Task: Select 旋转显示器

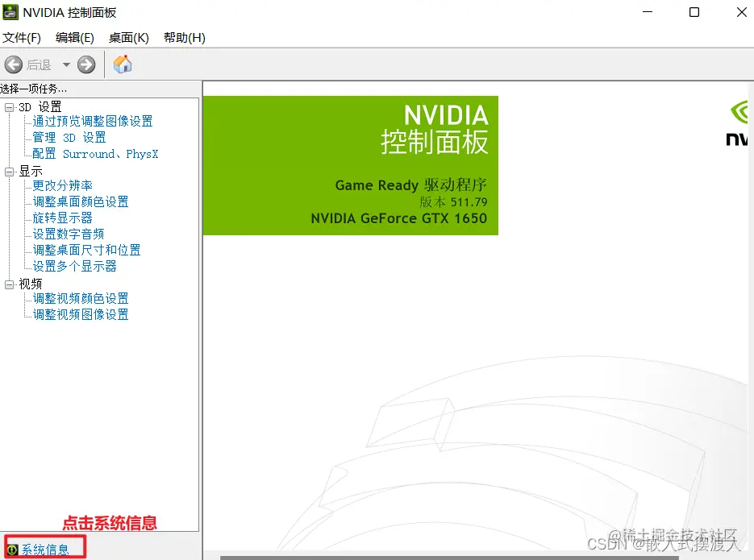Action: coord(63,218)
